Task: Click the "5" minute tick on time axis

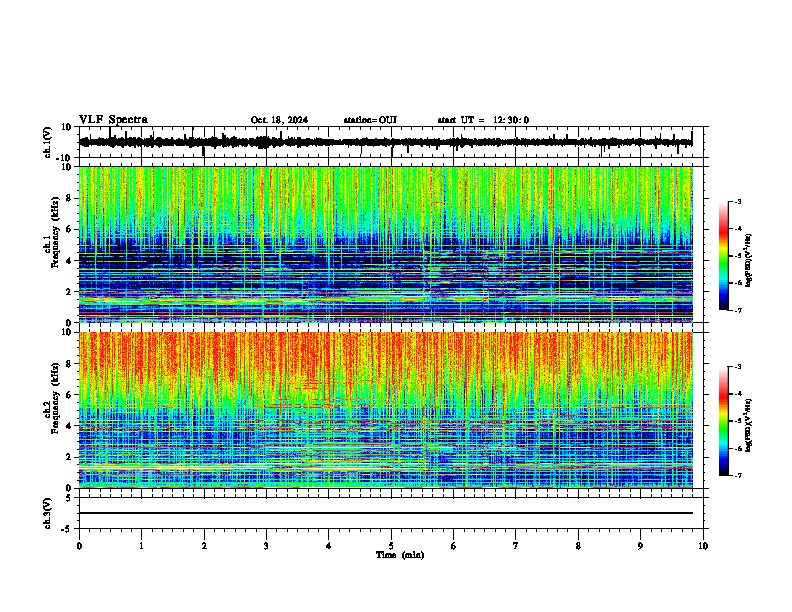Action: click(x=391, y=546)
